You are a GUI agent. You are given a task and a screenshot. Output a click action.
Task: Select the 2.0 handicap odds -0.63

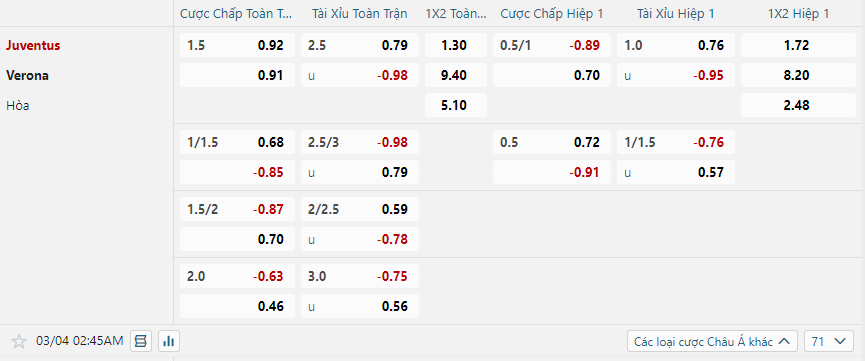pyautogui.click(x=237, y=276)
